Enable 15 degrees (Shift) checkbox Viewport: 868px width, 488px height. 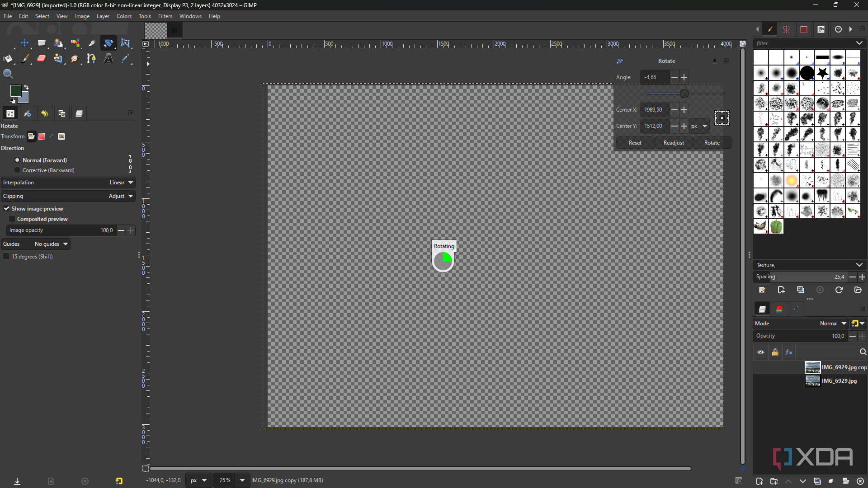click(x=6, y=256)
